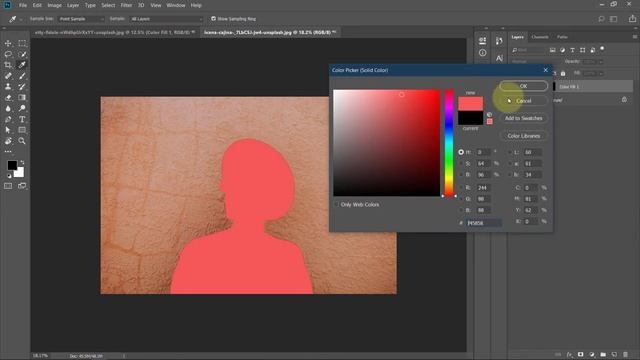Click the Delete layer trash icon
This screenshot has width=640, height=360.
(625, 354)
